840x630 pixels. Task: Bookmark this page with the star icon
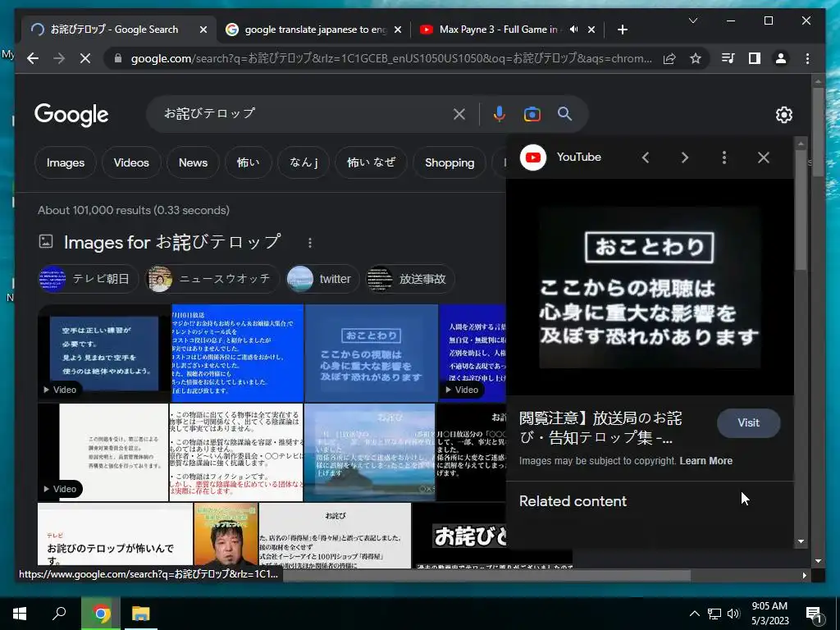(x=696, y=58)
